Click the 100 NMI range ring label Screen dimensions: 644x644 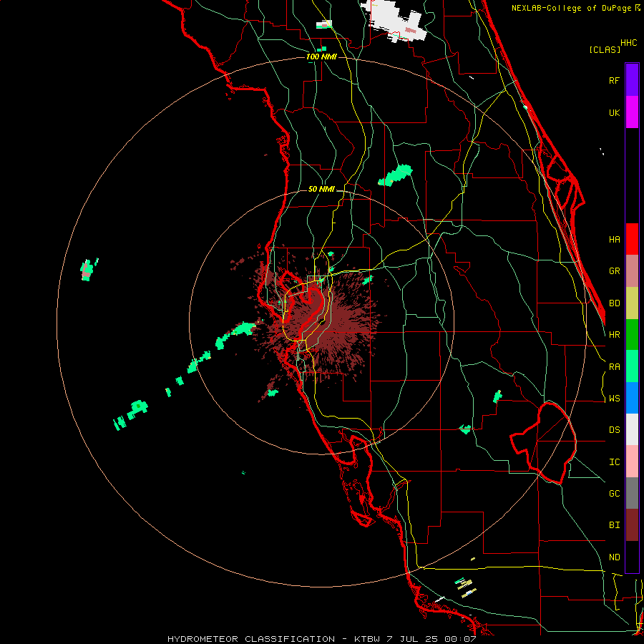pos(321,57)
